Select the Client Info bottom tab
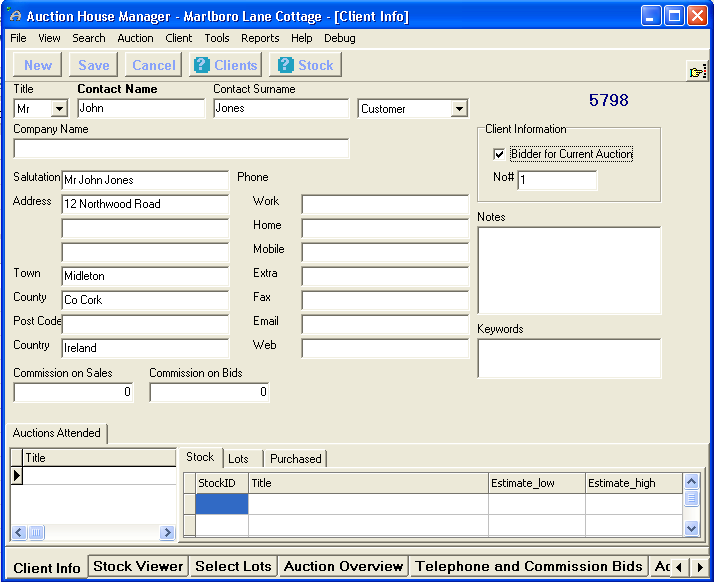This screenshot has height=582, width=714. click(x=46, y=568)
